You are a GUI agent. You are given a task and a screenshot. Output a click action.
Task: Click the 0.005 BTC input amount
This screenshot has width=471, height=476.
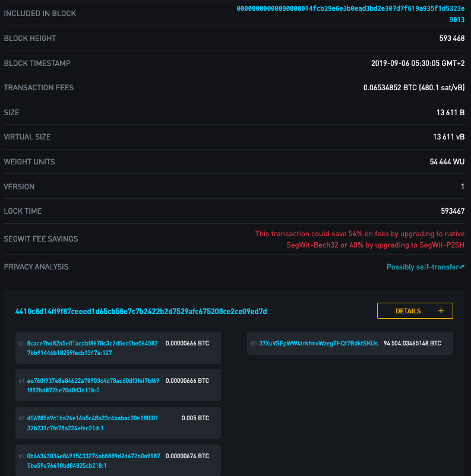[x=195, y=418]
